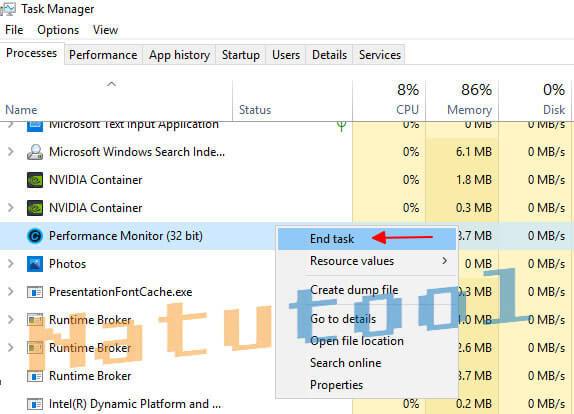Switch to the Users tab
Screen dimensions: 574x414
coord(286,55)
